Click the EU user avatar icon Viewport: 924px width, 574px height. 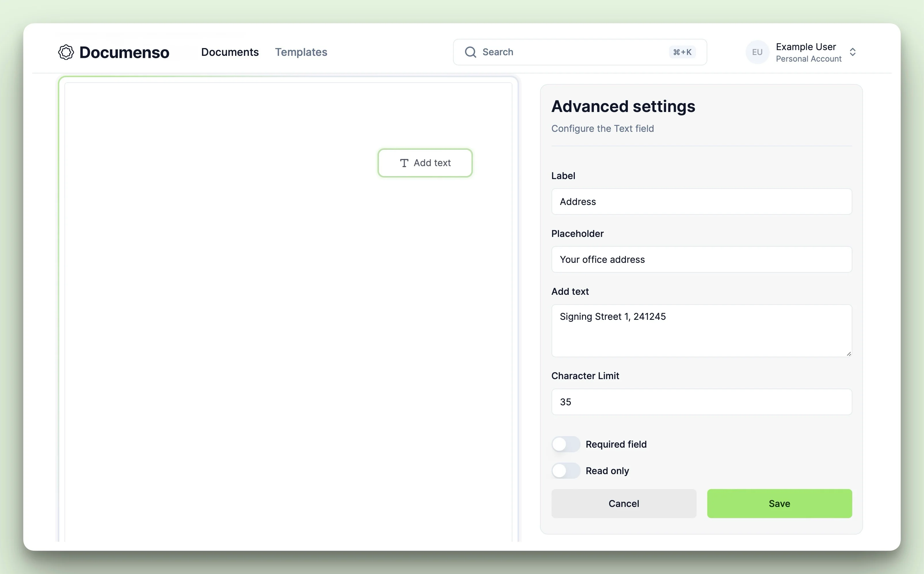click(757, 52)
